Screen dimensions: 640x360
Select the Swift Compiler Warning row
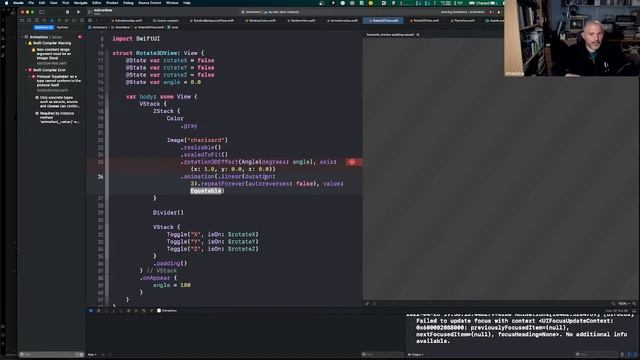(52, 43)
